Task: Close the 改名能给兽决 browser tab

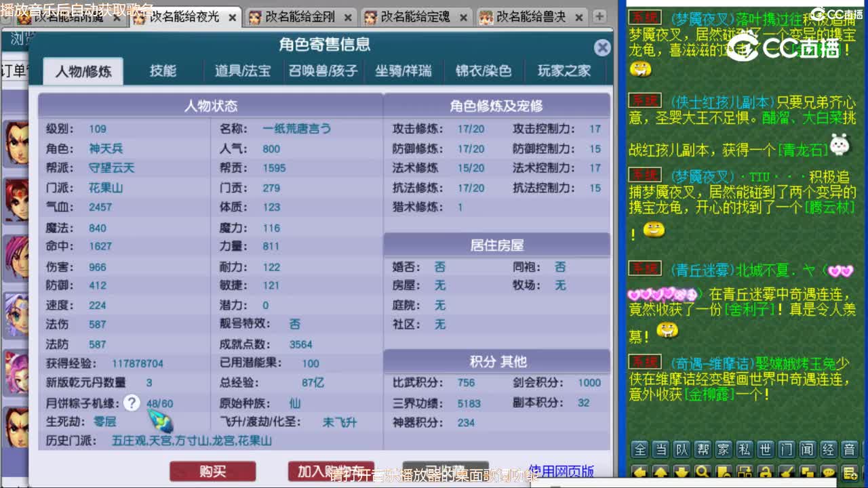Action: 580,18
